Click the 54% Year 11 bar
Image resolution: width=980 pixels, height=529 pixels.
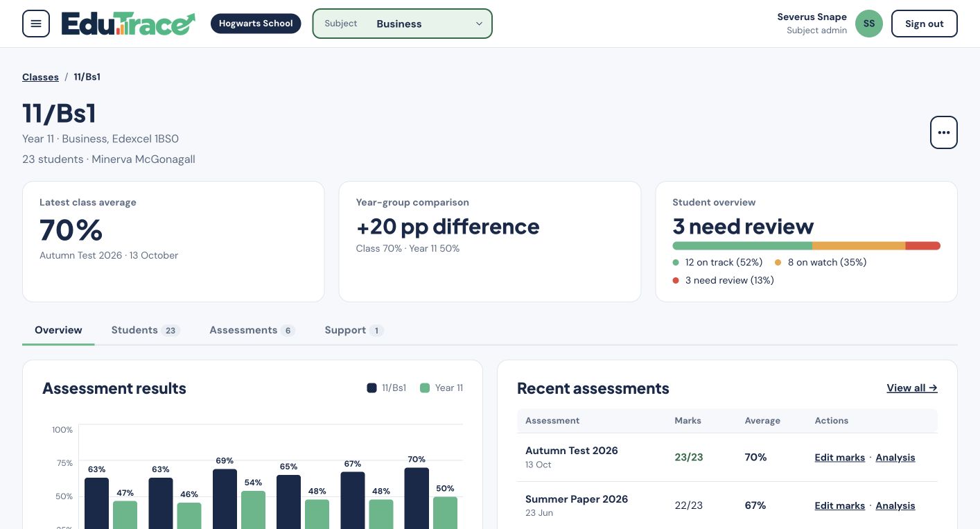[253, 510]
